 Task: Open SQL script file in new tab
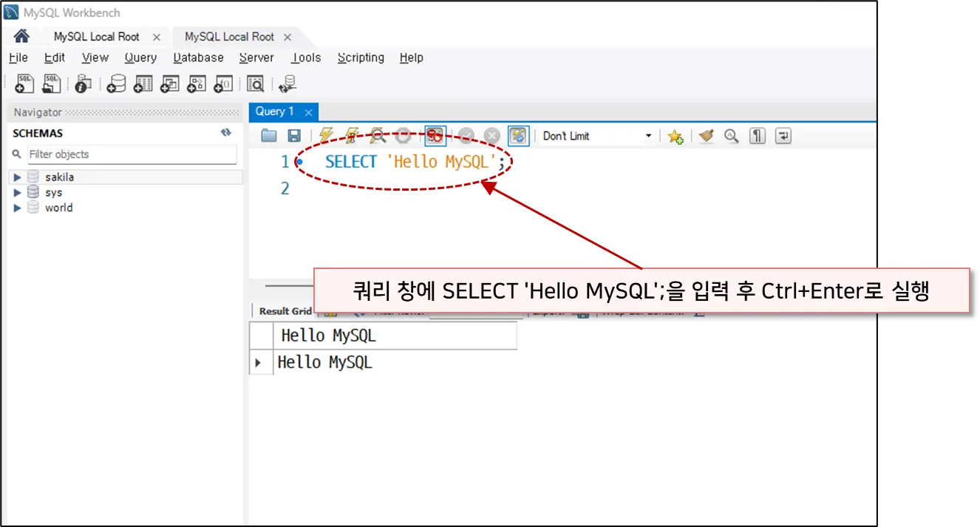pos(51,84)
